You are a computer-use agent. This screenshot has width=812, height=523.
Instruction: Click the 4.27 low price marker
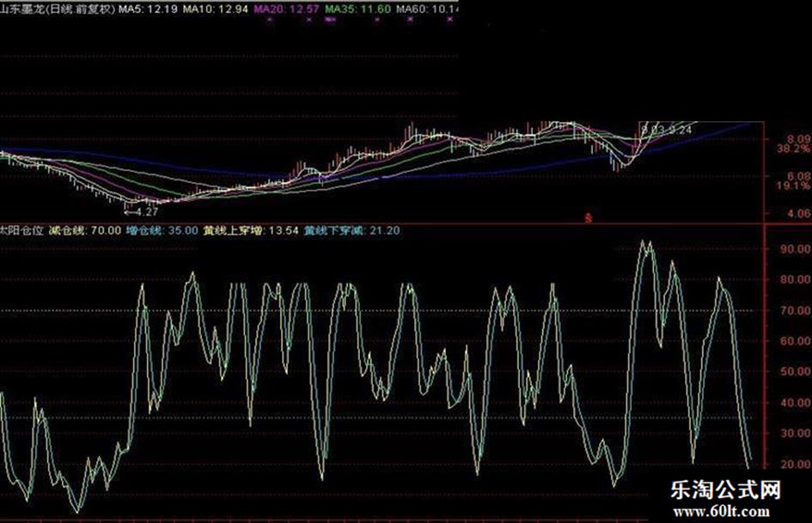pos(142,211)
